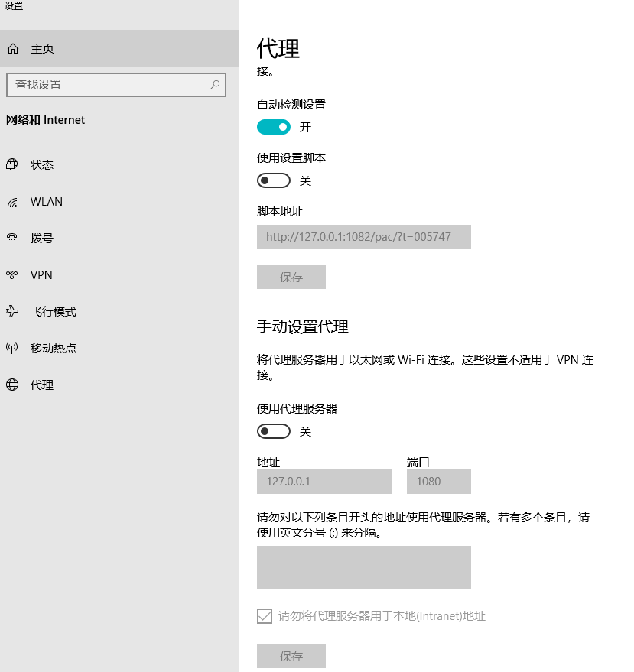Viewport: 634px width, 672px height.
Task: Click the 网络和 Internet category title
Action: point(45,120)
